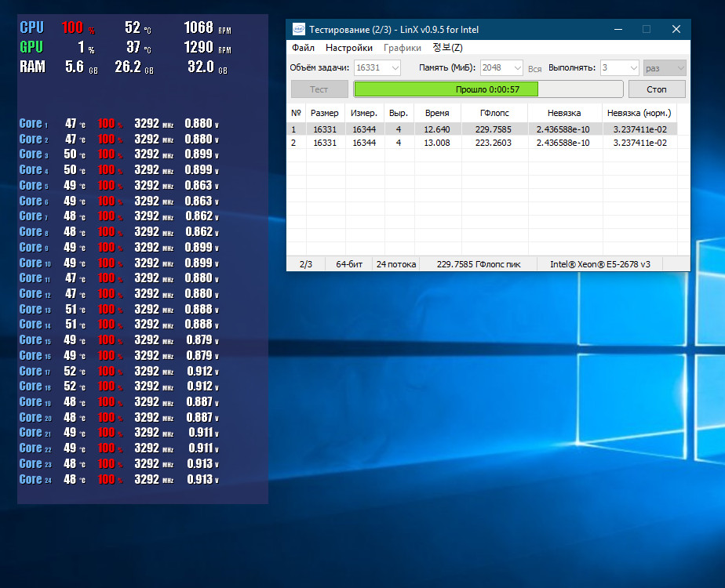The image size is (725, 588).
Task: Click the Измер. column header
Action: tap(364, 113)
